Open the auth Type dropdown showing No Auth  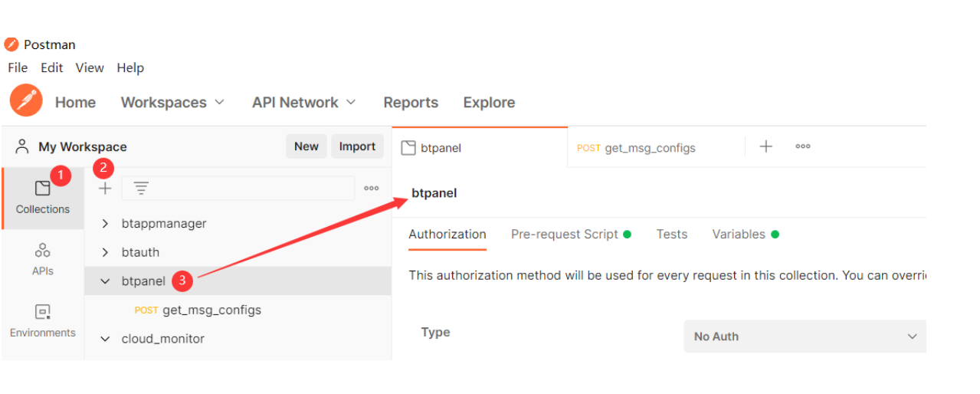805,337
